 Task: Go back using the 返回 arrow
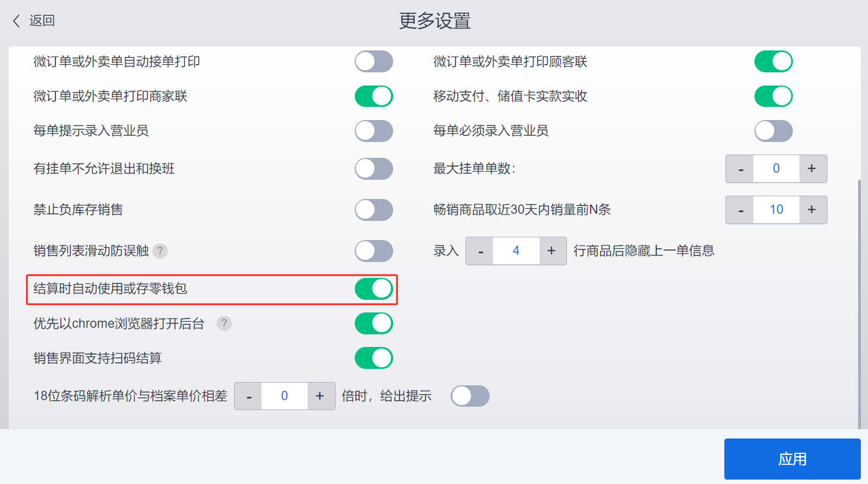tap(33, 21)
